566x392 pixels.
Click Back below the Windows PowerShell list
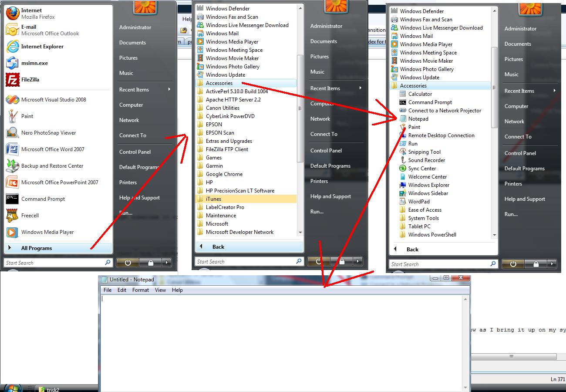(x=443, y=250)
